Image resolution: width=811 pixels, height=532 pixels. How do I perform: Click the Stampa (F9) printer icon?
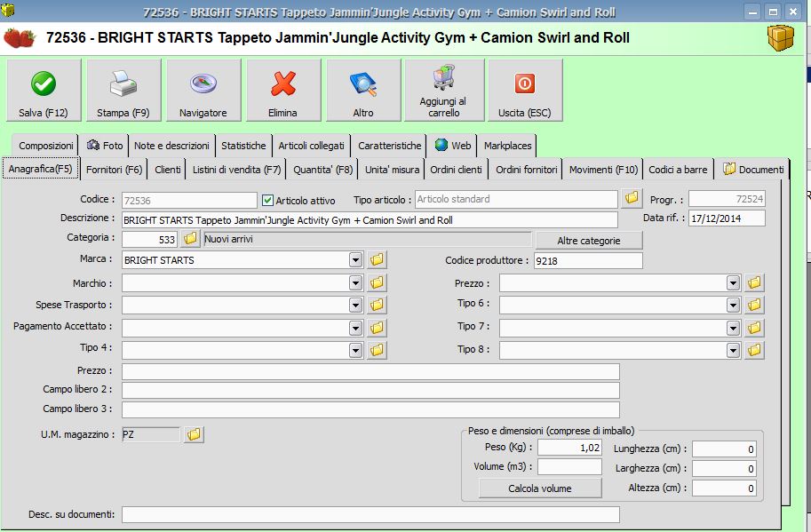tap(123, 84)
